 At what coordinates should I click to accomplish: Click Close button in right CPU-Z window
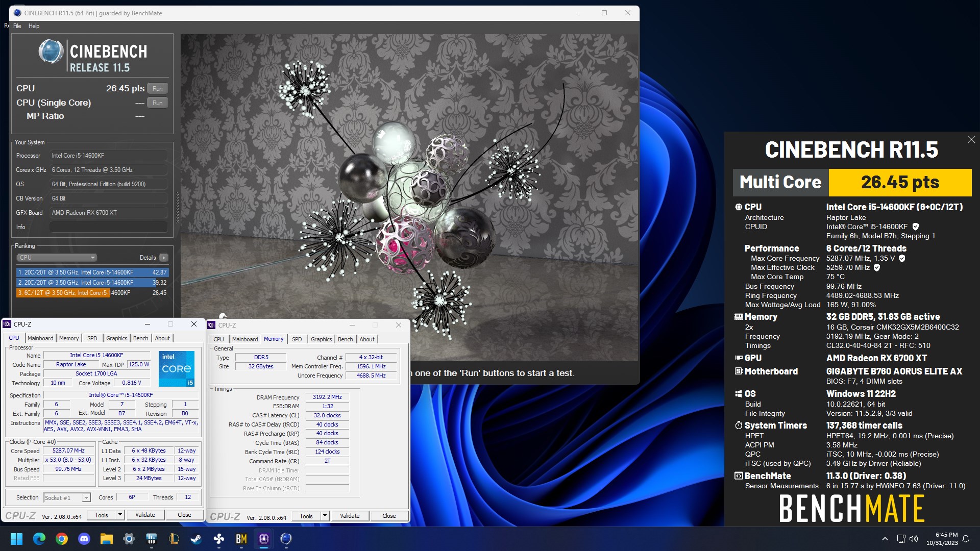389,516
